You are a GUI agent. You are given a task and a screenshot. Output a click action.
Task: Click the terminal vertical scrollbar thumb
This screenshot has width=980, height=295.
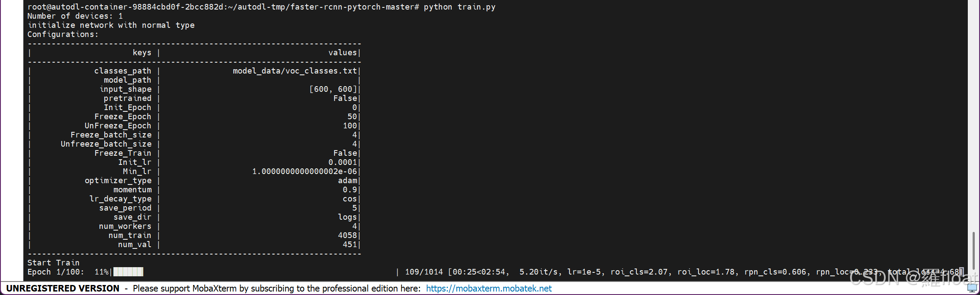click(973, 251)
